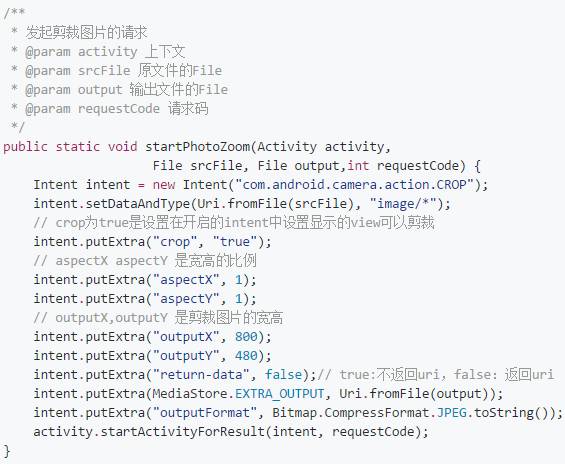Click startActivityForResult method call
Image resolution: width=565 pixels, height=464 pixels.
pos(182,432)
